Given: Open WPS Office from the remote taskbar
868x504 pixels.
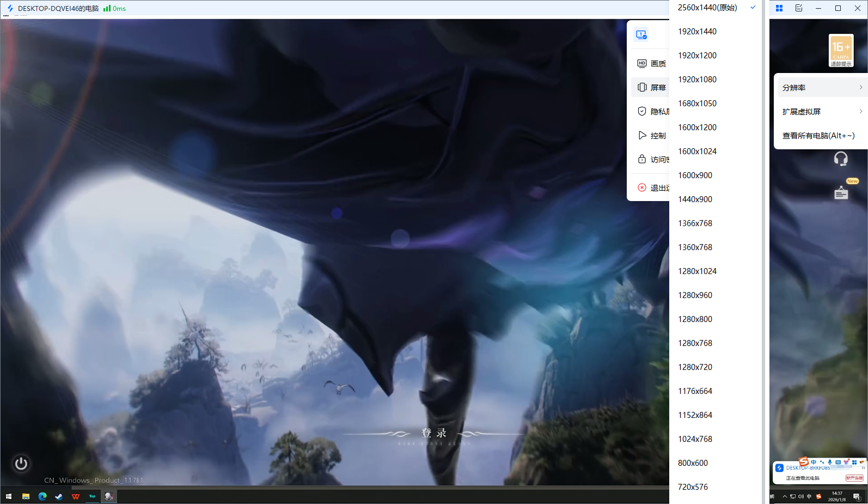Looking at the screenshot, I should [76, 496].
